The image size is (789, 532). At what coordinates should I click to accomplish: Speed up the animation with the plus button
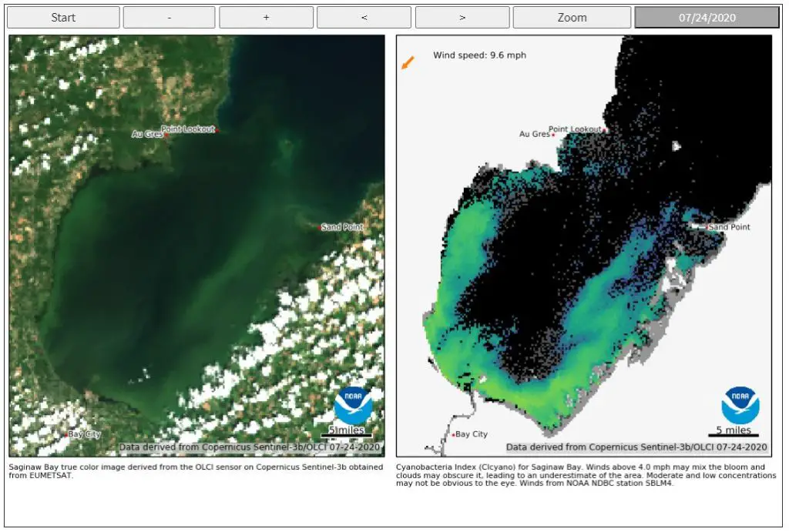point(266,18)
